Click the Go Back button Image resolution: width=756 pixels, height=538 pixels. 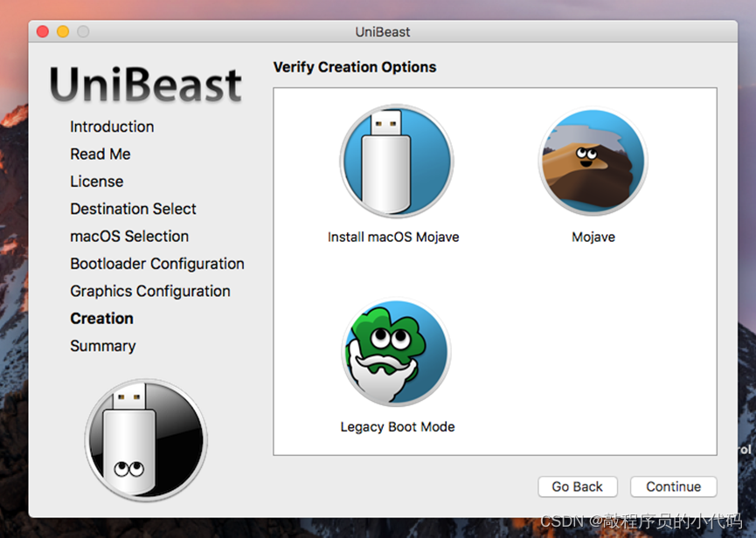pos(577,486)
